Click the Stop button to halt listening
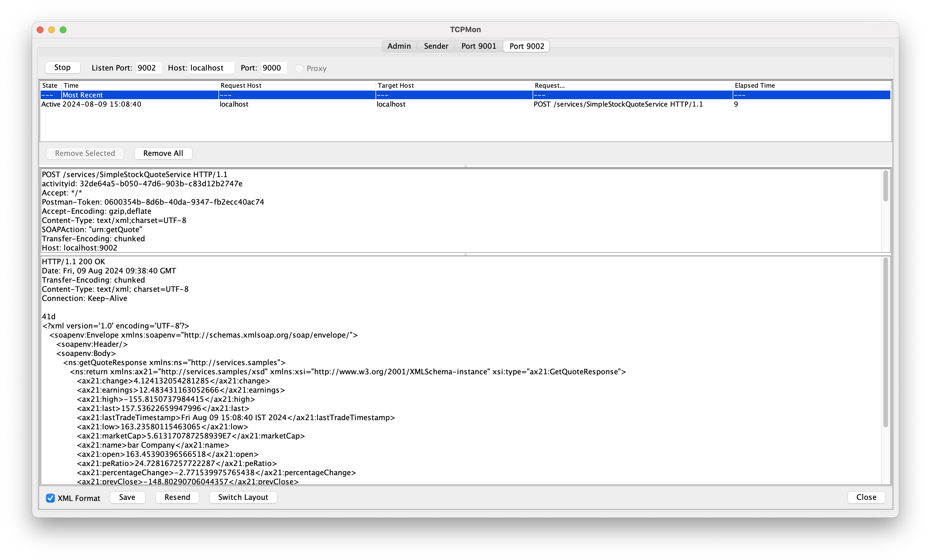The image size is (931, 560). [62, 68]
